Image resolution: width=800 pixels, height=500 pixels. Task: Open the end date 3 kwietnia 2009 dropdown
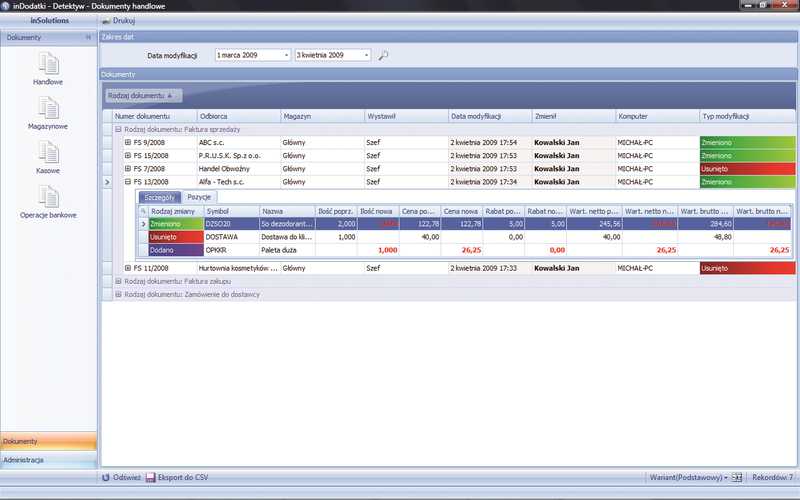[x=366, y=55]
